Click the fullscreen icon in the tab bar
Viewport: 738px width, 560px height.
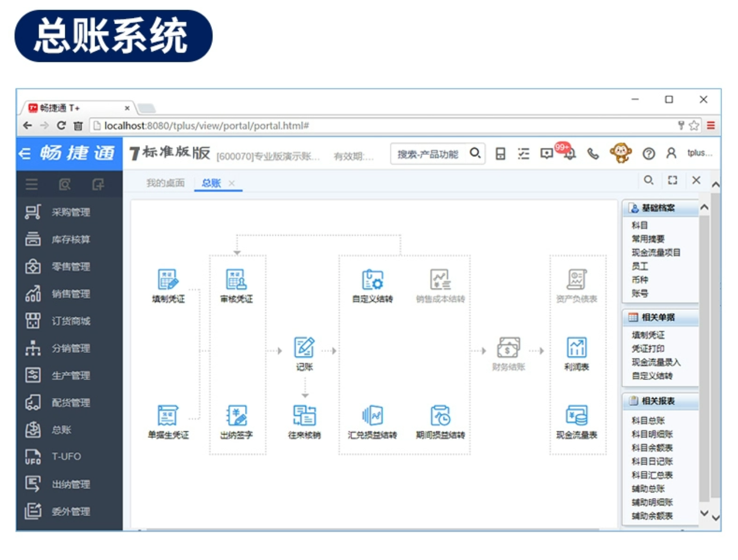click(x=672, y=180)
